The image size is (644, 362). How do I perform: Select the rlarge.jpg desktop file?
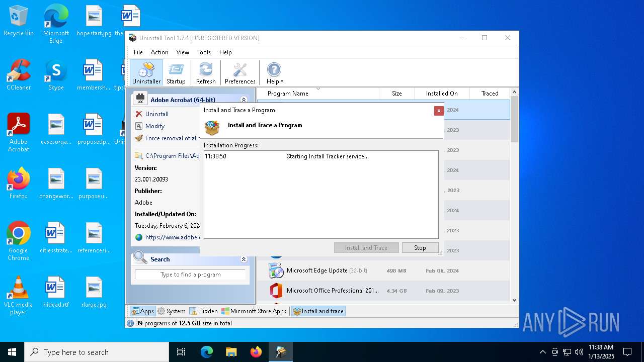[x=94, y=292]
